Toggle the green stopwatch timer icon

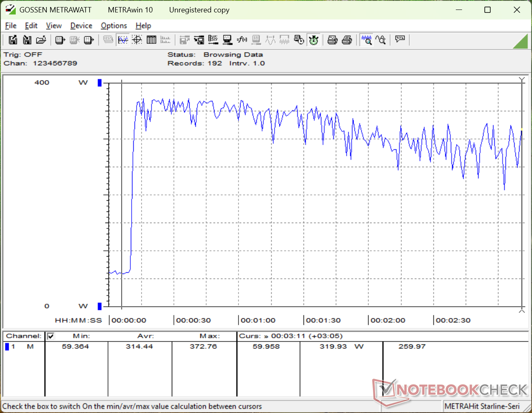[313, 40]
